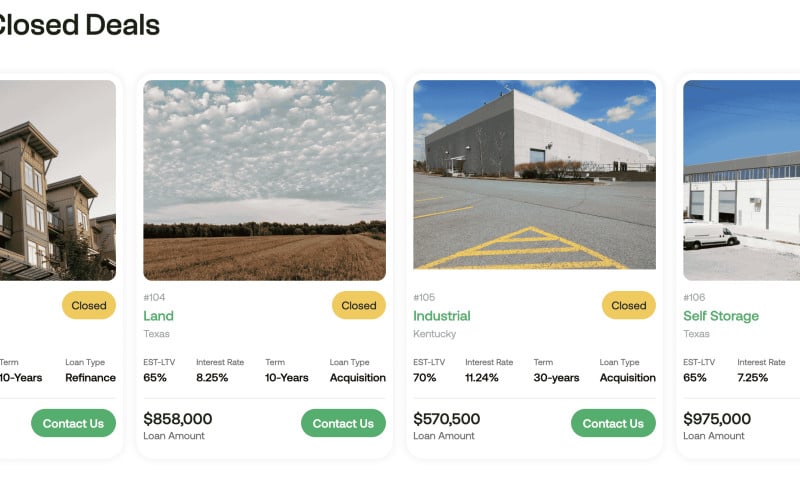Click Contact Us on the Land deal card
800x480 pixels.
coord(343,423)
